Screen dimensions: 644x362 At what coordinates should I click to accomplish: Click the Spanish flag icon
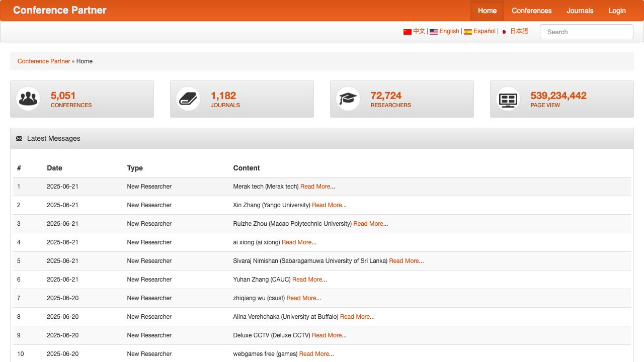tap(468, 32)
